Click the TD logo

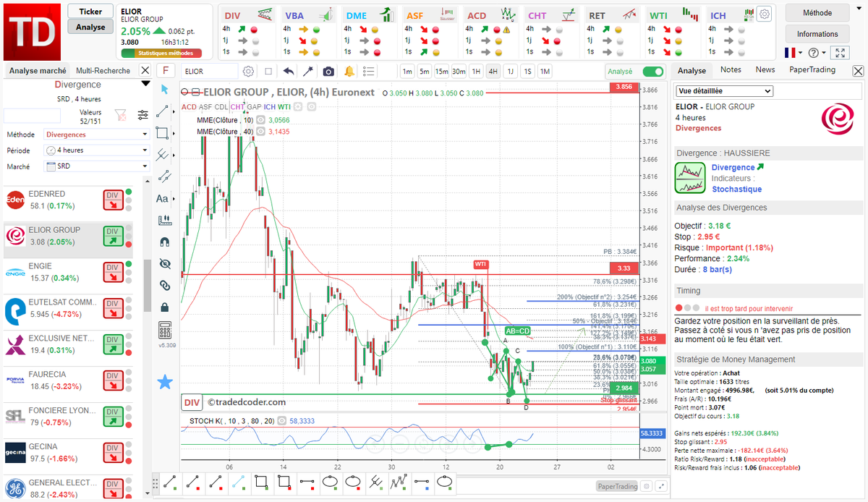(x=31, y=31)
